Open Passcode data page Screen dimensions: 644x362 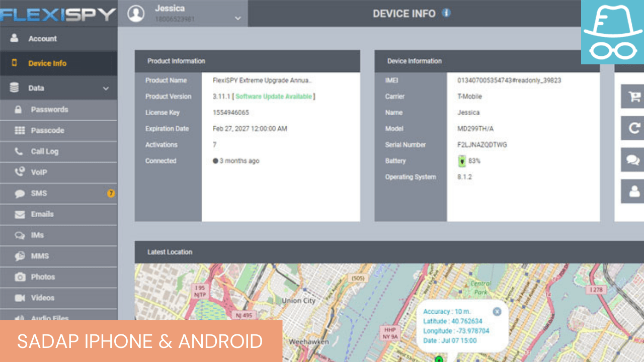coord(58,130)
